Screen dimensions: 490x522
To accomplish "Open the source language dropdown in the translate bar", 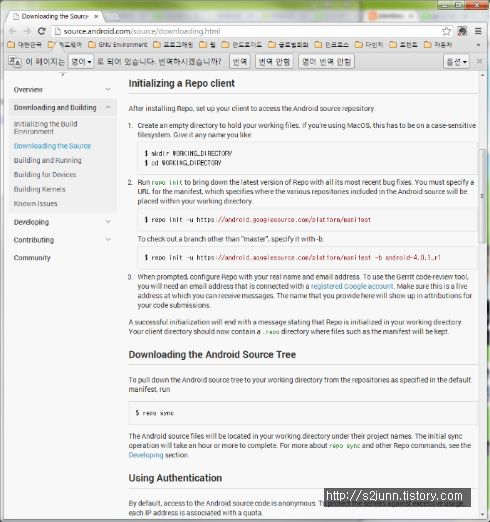I will pyautogui.click(x=81, y=62).
